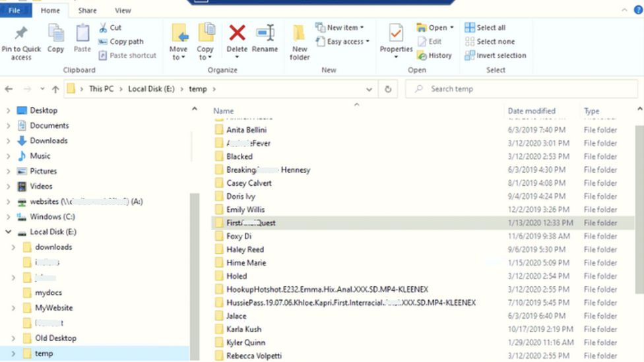Click Copy path in Clipboard group

121,42
